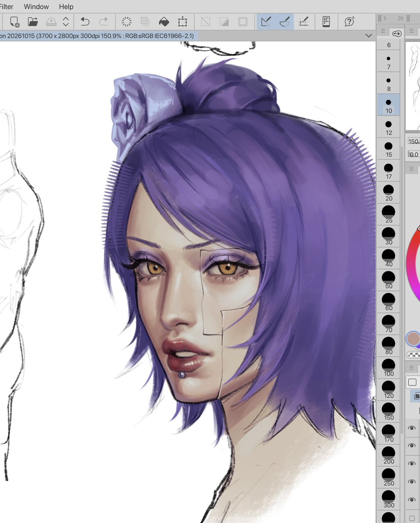
Task: Open the Support question-mark icon
Action: [x=349, y=21]
